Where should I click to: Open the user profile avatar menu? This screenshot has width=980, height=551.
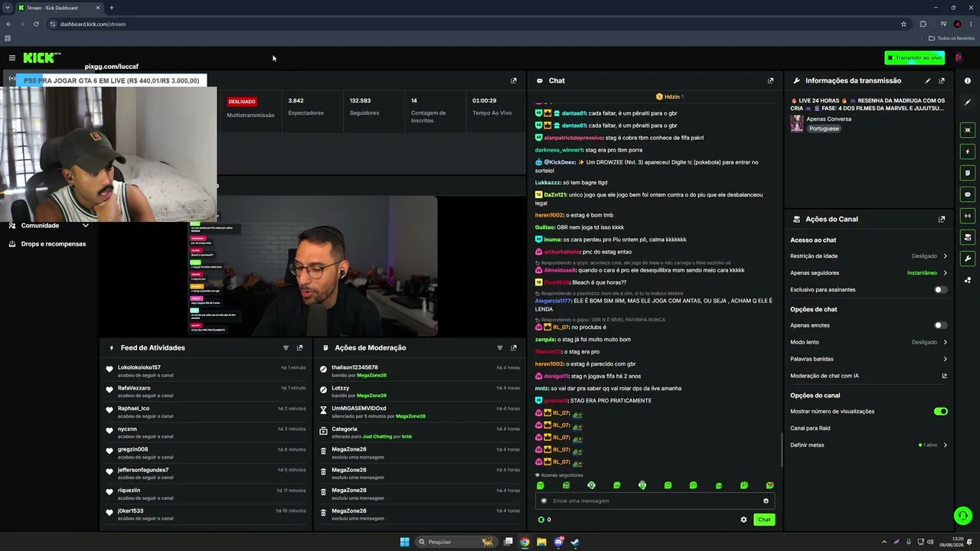(959, 58)
